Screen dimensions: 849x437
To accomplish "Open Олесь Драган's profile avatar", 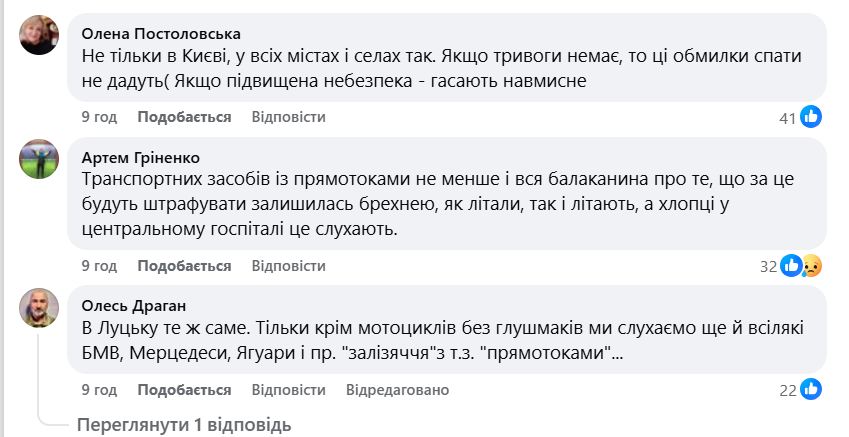I will tap(39, 307).
